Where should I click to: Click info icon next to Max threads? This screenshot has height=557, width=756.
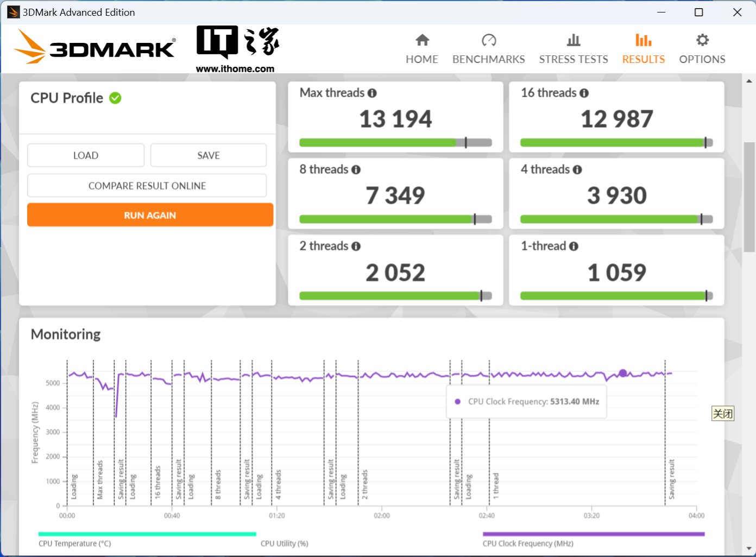pos(372,93)
